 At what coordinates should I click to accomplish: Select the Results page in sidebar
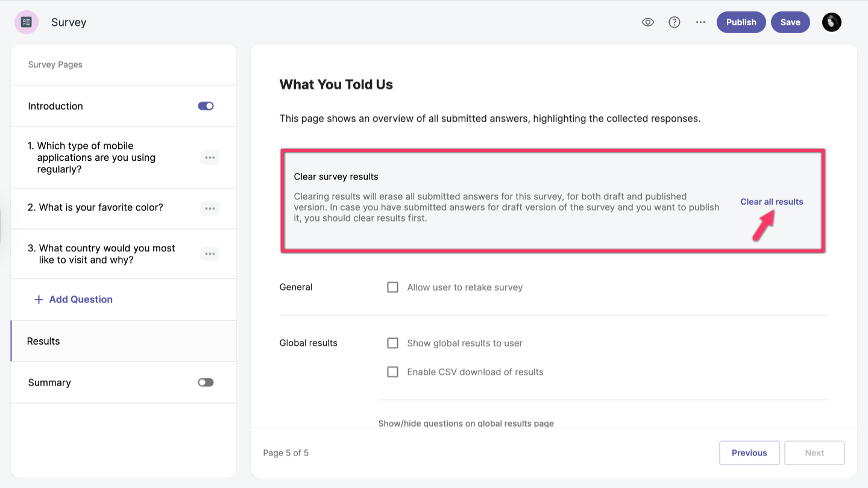click(x=43, y=341)
